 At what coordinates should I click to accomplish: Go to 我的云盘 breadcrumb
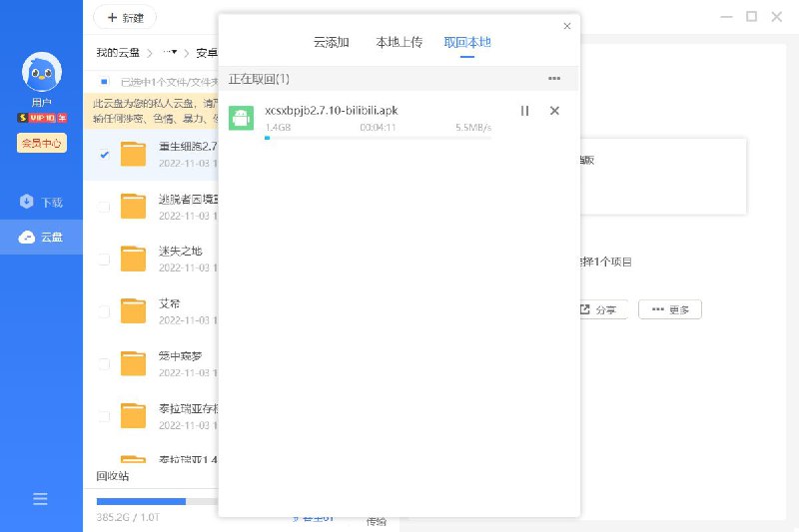[x=118, y=53]
